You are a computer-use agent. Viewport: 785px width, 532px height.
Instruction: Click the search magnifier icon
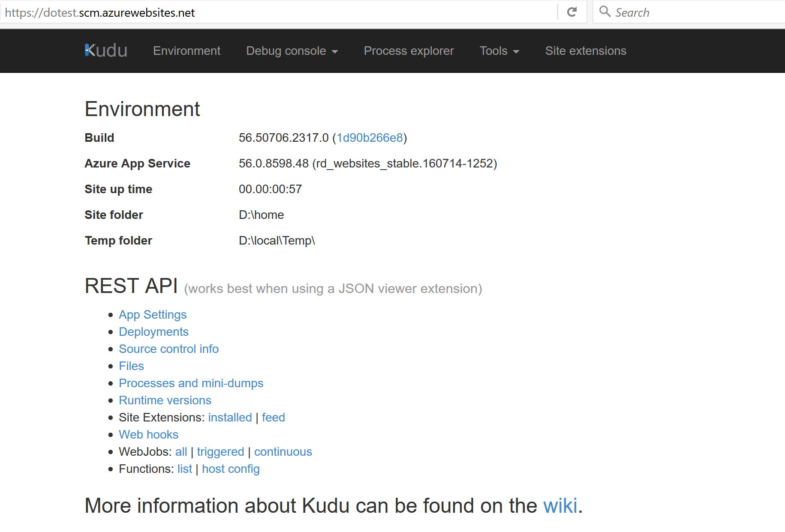click(605, 12)
